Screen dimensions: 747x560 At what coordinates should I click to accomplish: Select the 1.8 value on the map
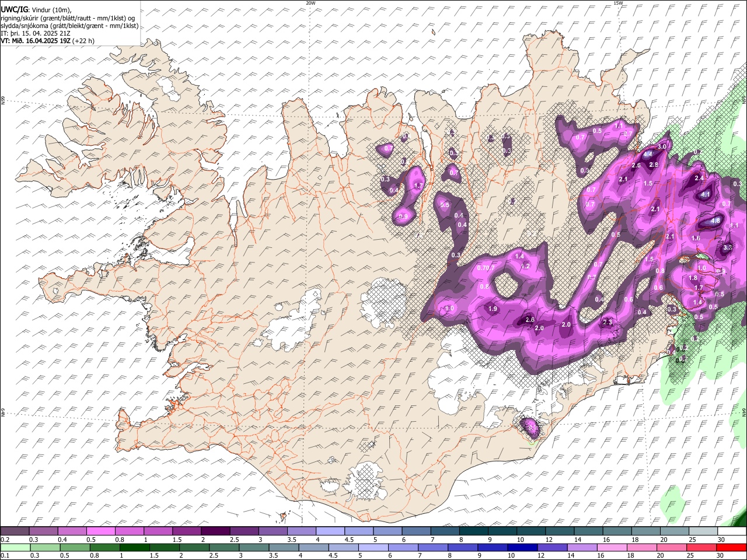click(x=693, y=278)
